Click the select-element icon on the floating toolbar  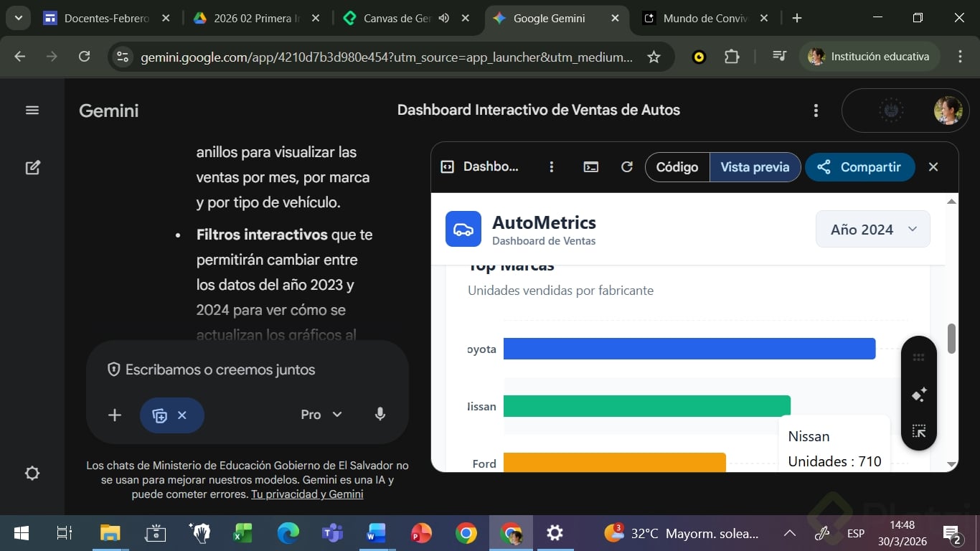(x=919, y=431)
